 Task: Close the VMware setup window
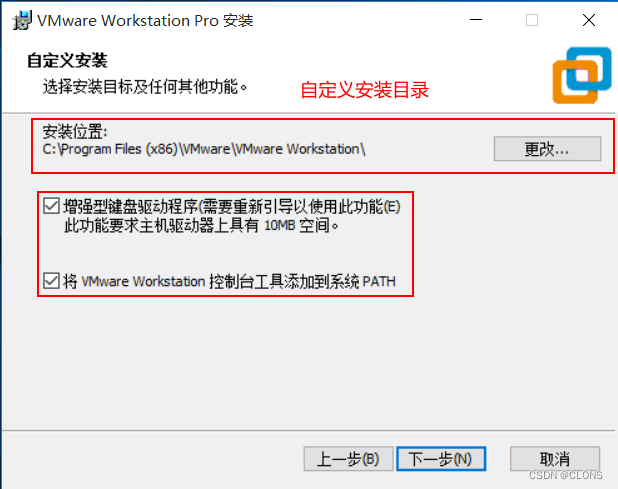pos(589,20)
